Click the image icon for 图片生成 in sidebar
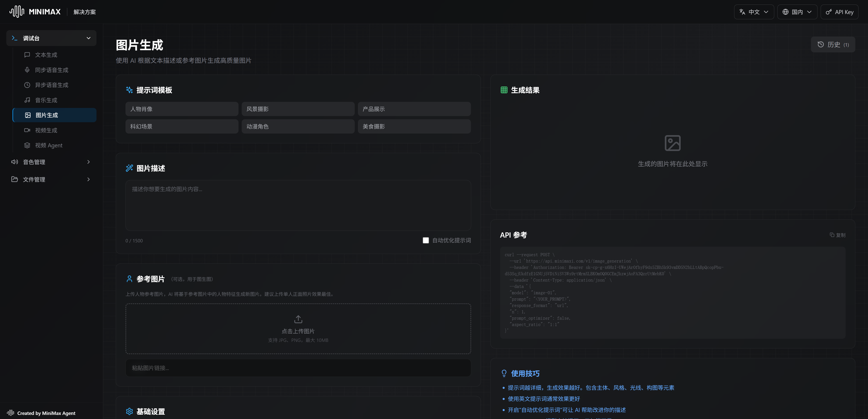Viewport: 868px width, 419px height. pos(28,115)
